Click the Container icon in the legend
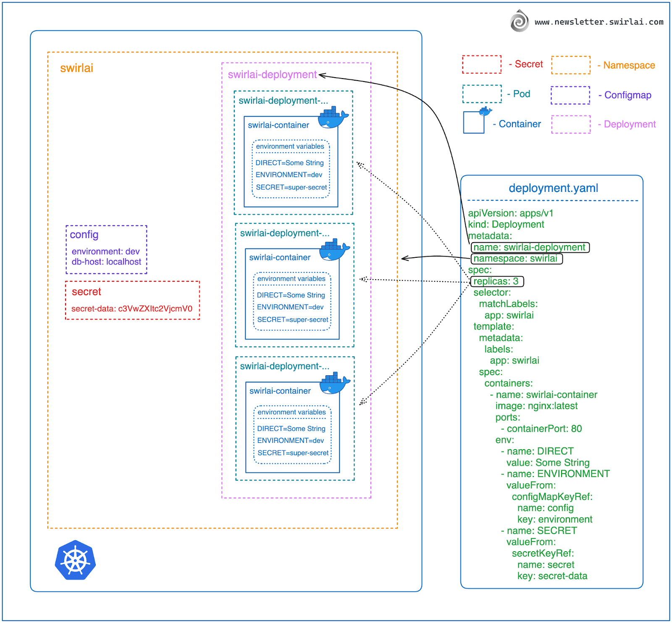This screenshot has height=623, width=672. [x=474, y=123]
